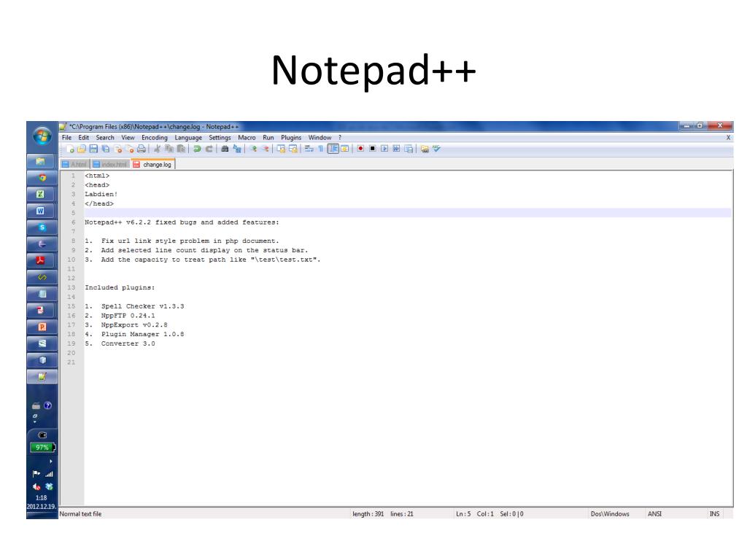The image size is (747, 560).
Task: Click the New file toolbar icon
Action: click(x=69, y=149)
